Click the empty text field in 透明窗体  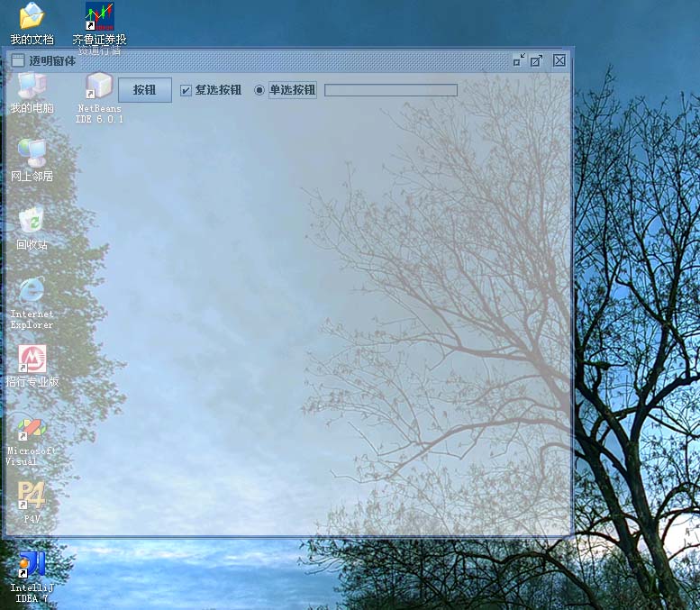391,90
